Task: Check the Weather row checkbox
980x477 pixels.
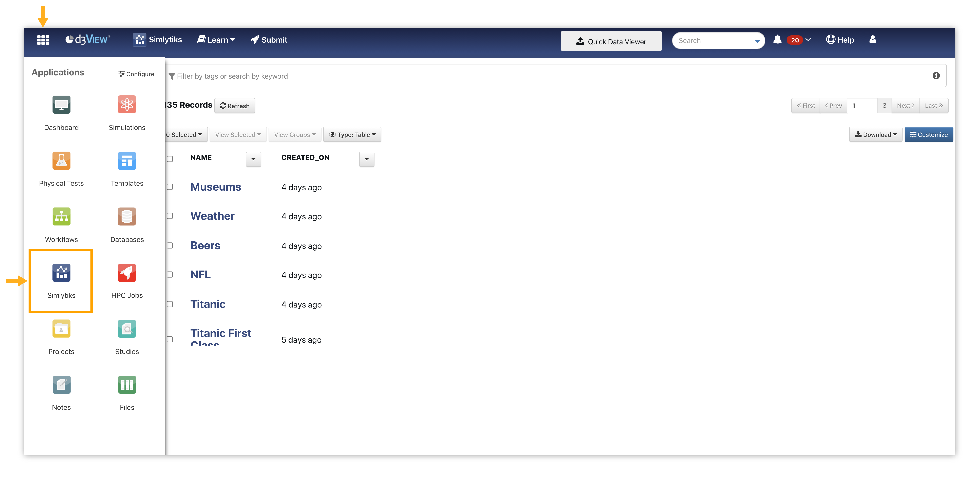Action: [170, 216]
